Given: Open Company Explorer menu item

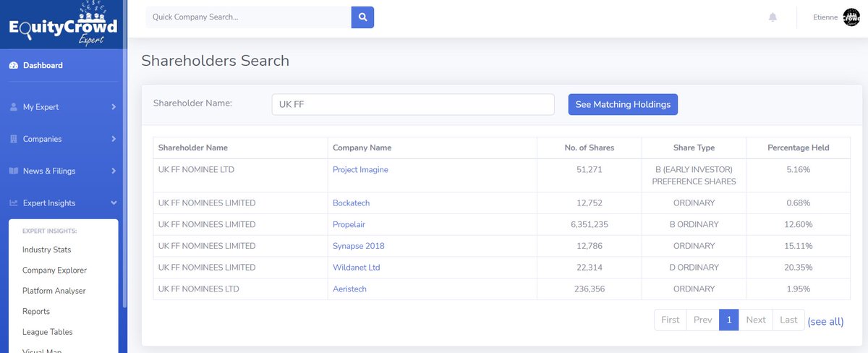Looking at the screenshot, I should click(x=54, y=271).
